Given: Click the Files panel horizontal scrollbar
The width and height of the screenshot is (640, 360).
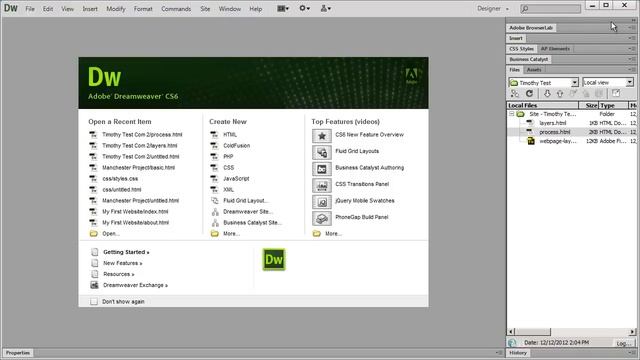Looking at the screenshot, I should [x=571, y=331].
